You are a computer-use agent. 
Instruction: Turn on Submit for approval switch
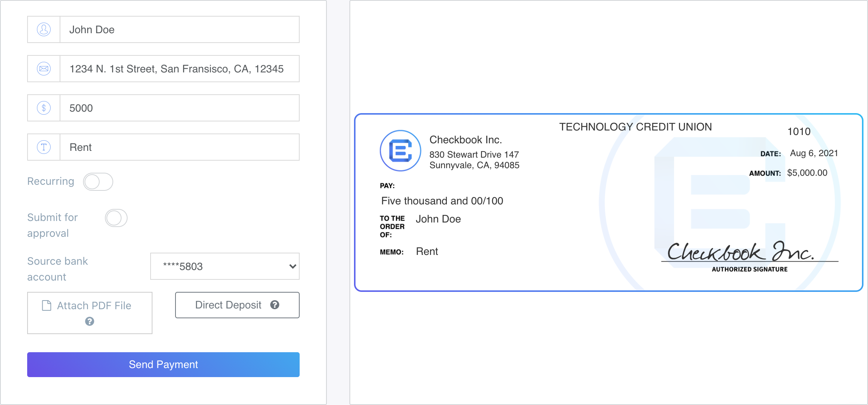(116, 218)
